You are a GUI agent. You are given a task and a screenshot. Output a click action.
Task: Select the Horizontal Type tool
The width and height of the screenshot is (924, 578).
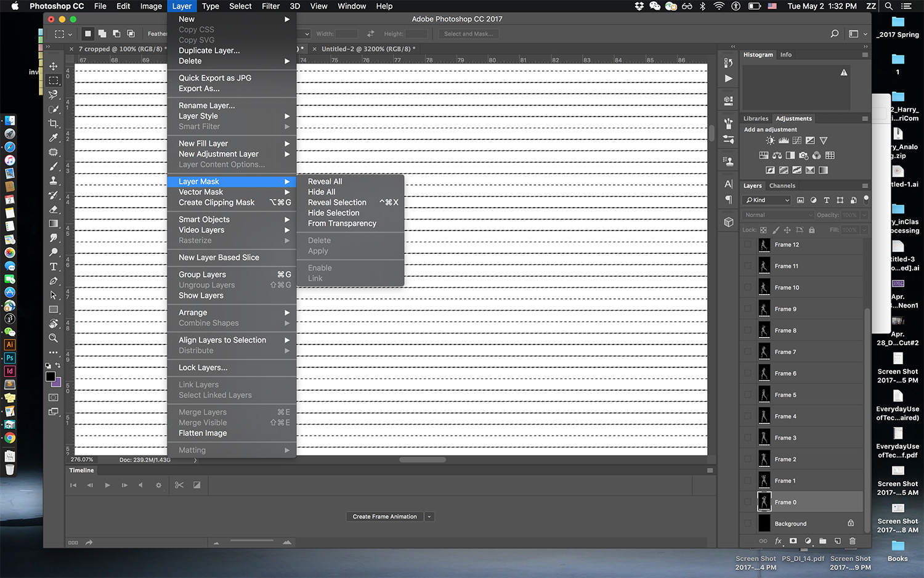coord(54,267)
